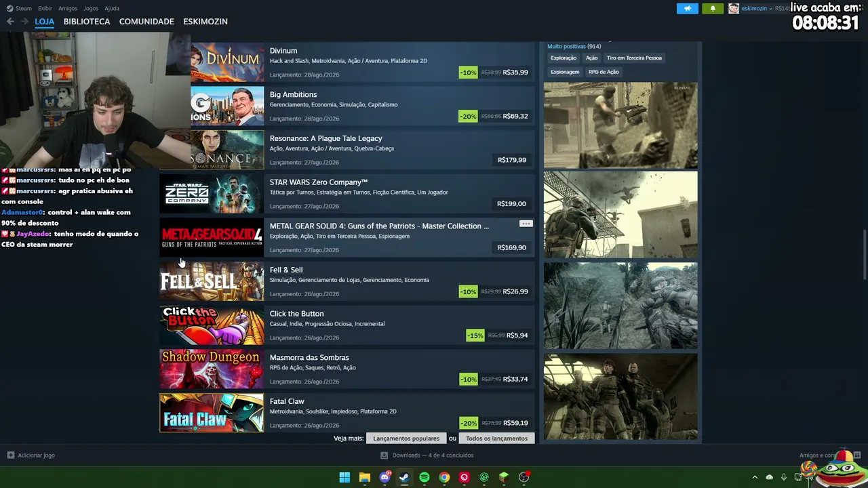Switch to the COMUNIDADE tab
The width and height of the screenshot is (868, 488).
(146, 22)
